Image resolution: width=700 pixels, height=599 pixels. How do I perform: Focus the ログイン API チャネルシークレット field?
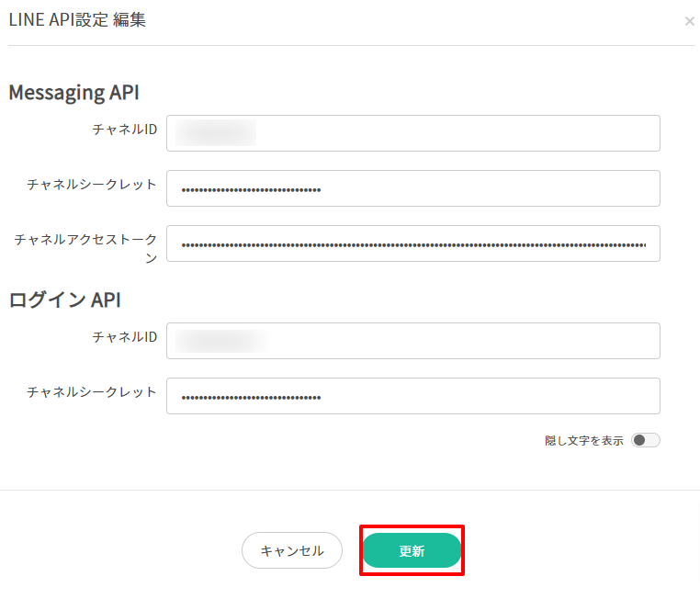tap(413, 396)
